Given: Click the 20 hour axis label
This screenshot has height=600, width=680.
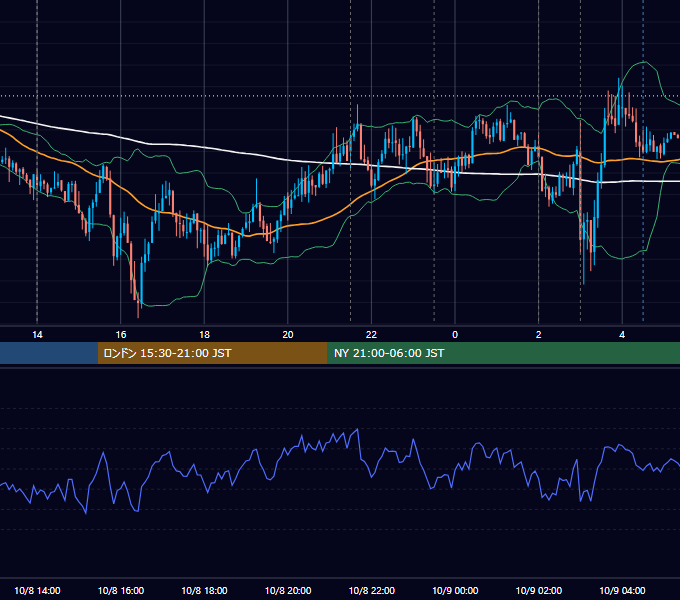Looking at the screenshot, I should (288, 335).
